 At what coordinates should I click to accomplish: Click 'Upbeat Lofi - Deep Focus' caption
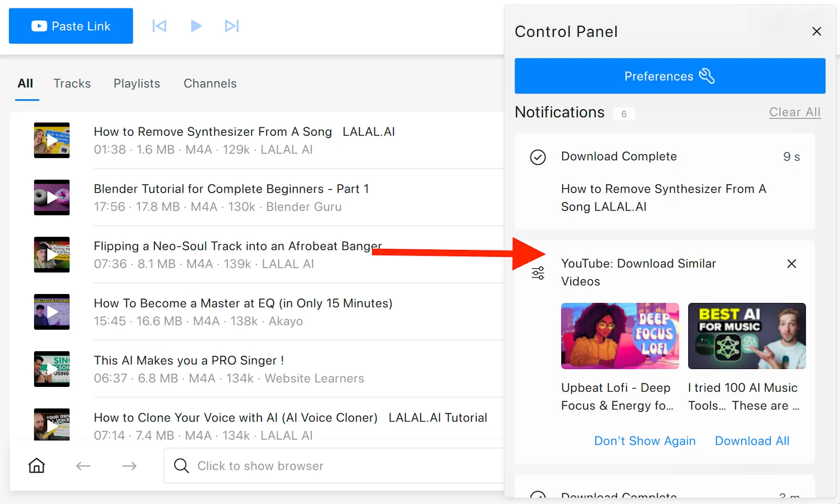(617, 397)
